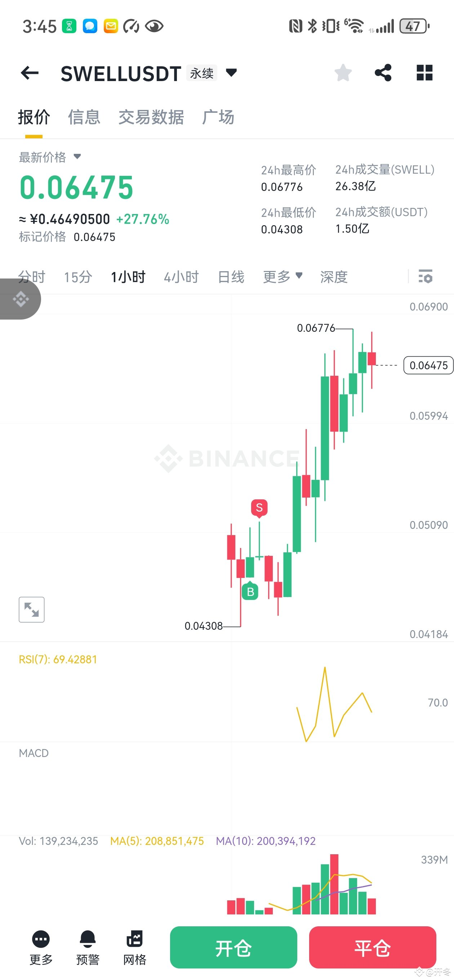
Task: Expand chart to fullscreen
Action: (32, 610)
